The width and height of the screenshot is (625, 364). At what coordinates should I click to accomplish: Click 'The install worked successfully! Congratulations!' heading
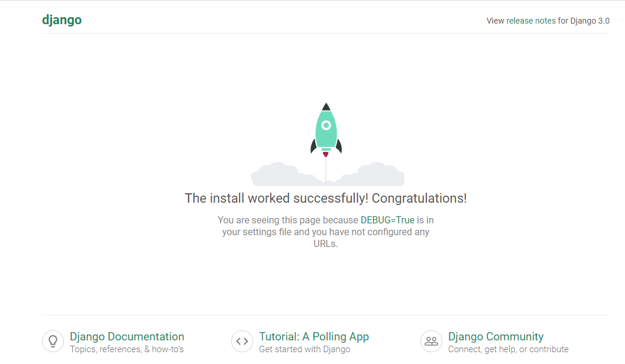(x=326, y=199)
